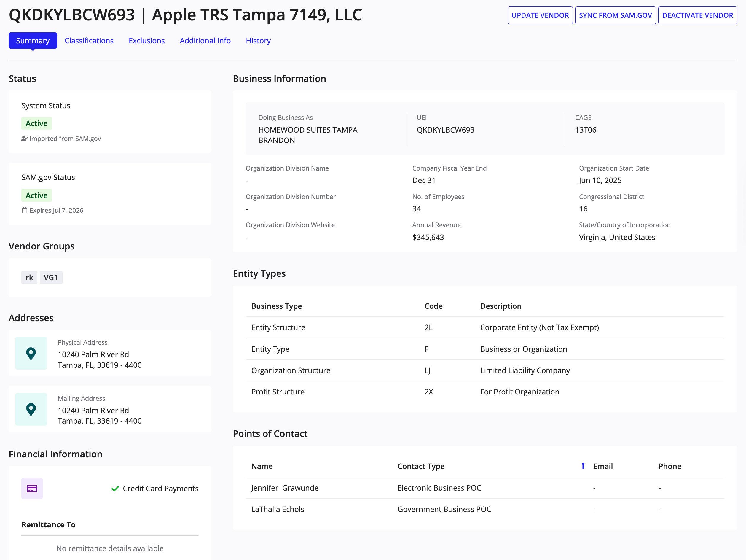Click the Annual Revenue value $345,643
746x560 pixels.
(x=428, y=237)
